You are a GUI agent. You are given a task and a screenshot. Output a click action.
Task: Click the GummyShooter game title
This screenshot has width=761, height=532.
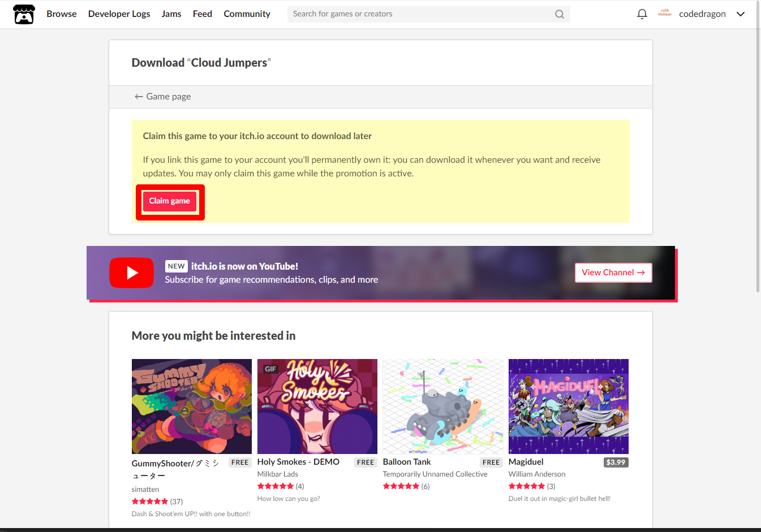coord(175,469)
